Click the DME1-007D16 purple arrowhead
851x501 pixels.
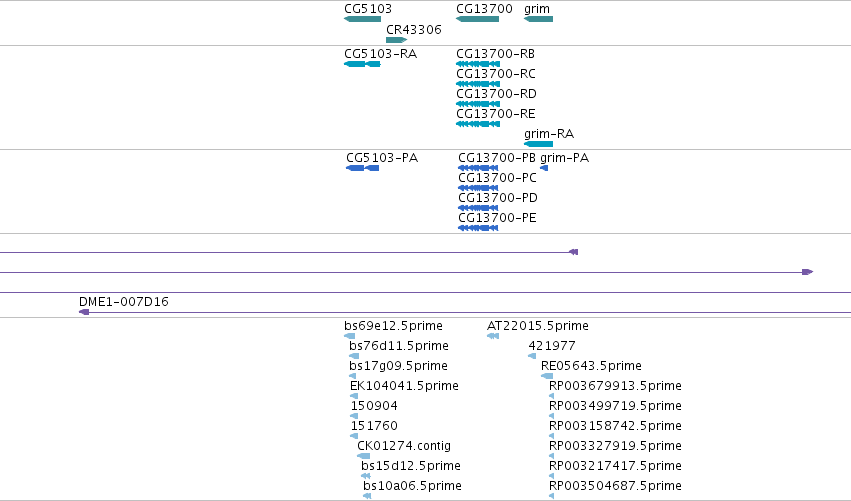point(84,312)
